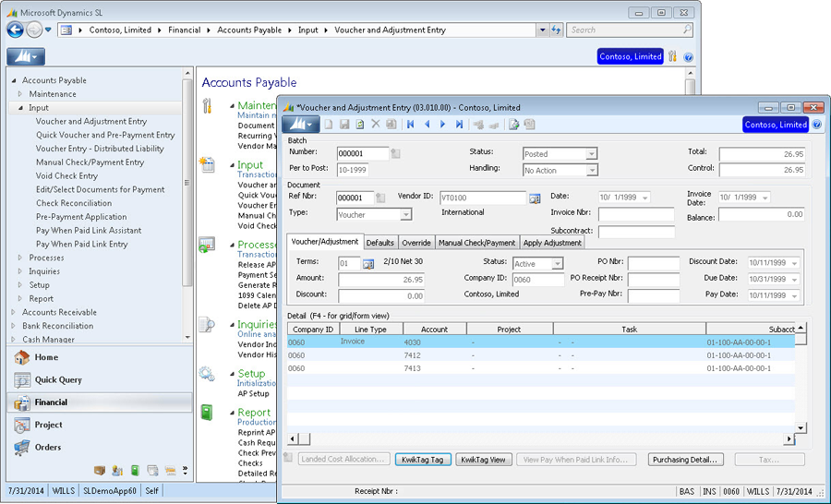Open Terms lookup icon
Viewport: 831px width, 504px height.
[x=368, y=263]
